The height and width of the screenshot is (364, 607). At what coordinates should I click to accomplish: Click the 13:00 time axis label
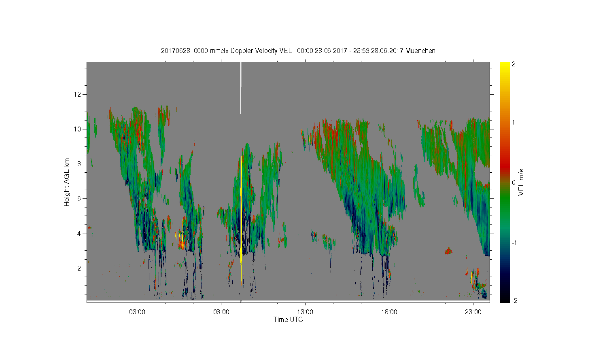click(305, 312)
